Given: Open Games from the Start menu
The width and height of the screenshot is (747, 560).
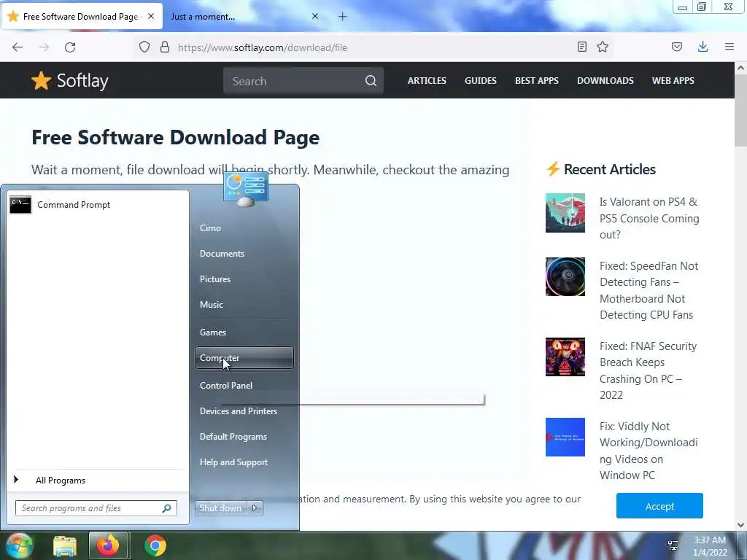Looking at the screenshot, I should pos(244,332).
